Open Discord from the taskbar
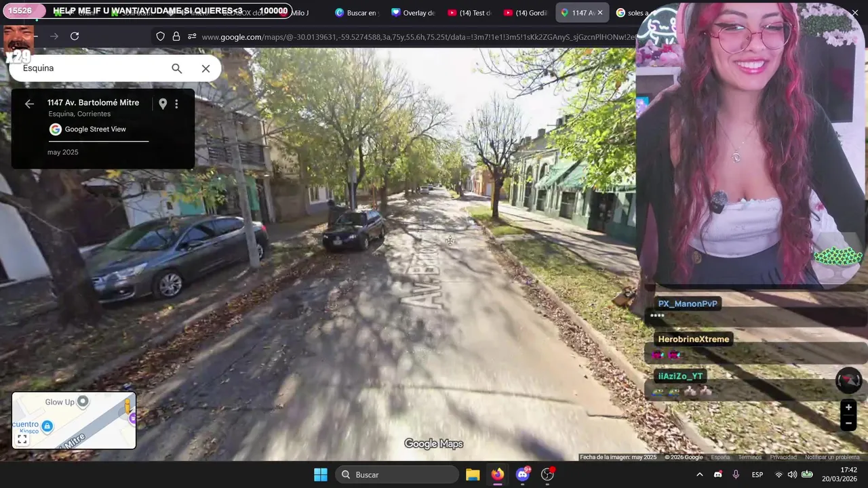868x488 pixels. [523, 474]
